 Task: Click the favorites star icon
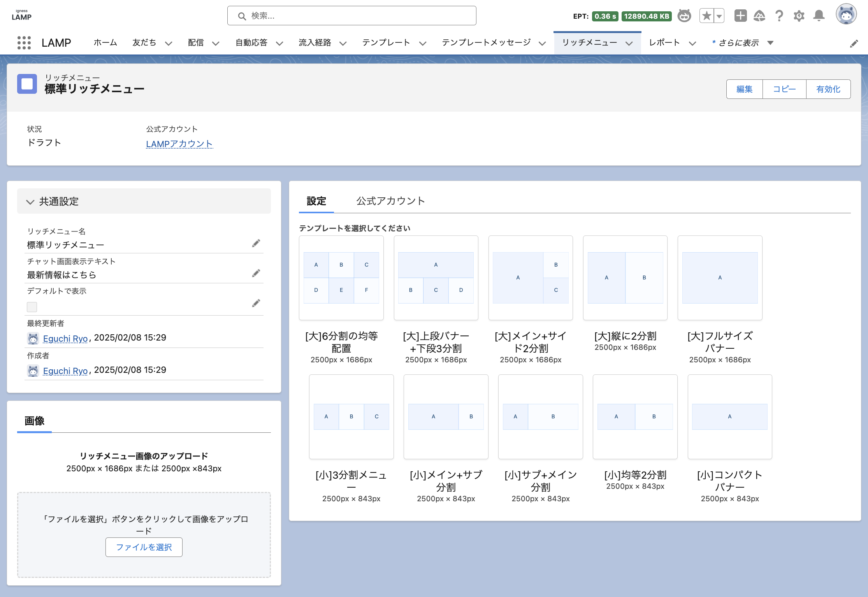click(706, 16)
